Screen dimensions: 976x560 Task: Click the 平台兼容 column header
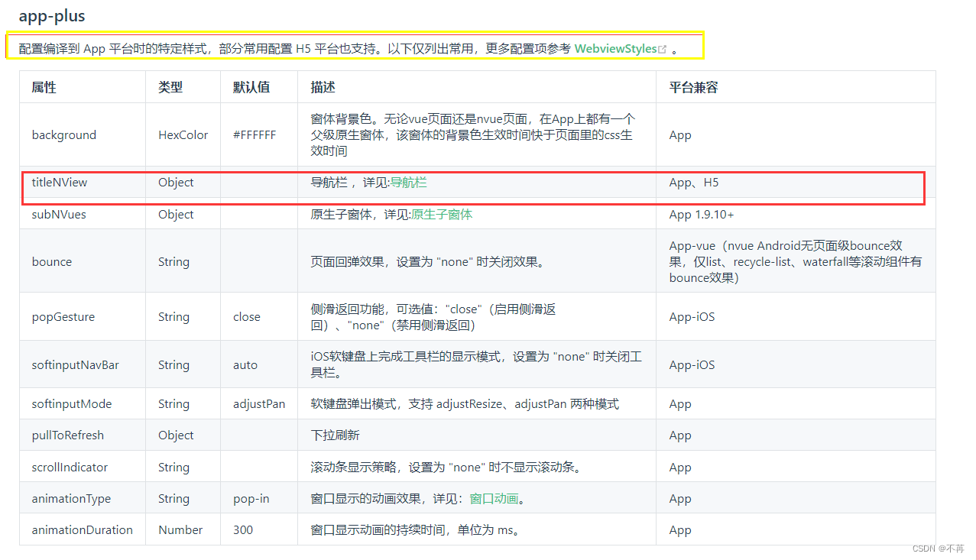(692, 86)
